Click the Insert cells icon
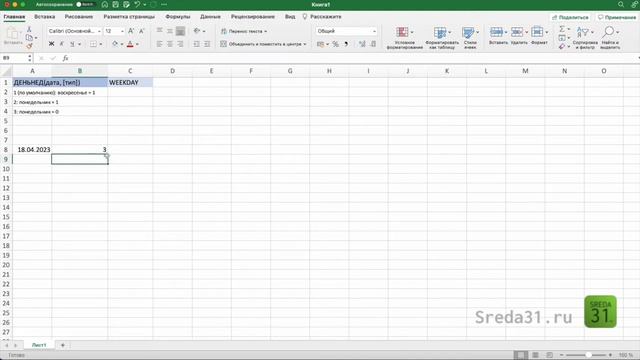The image size is (640, 360). (x=496, y=32)
